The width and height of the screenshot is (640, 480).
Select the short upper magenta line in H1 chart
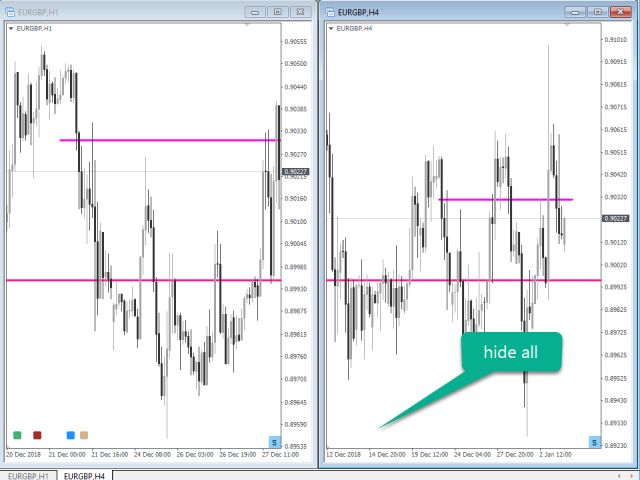(x=169, y=140)
